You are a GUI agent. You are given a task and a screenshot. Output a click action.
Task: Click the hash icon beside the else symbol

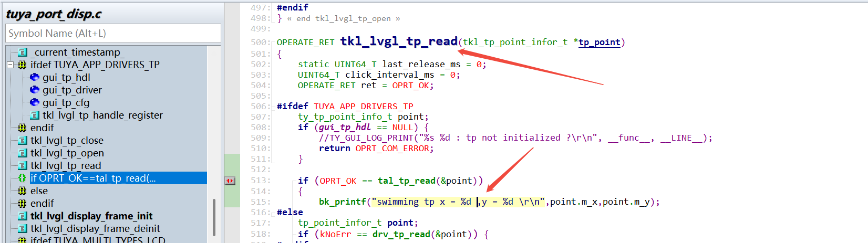coord(23,191)
